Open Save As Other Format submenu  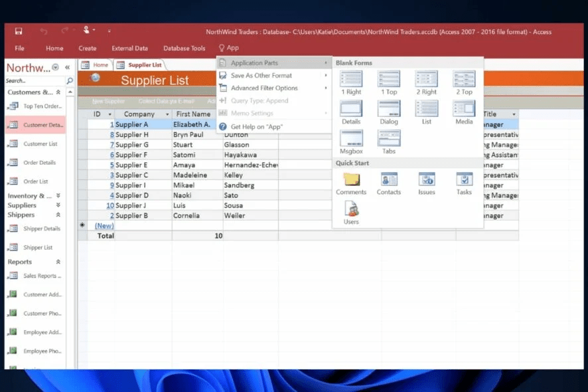coord(261,76)
